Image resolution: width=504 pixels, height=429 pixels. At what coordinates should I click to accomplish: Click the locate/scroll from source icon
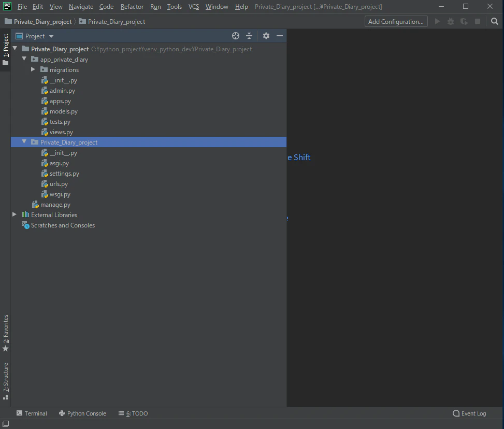[x=236, y=36]
